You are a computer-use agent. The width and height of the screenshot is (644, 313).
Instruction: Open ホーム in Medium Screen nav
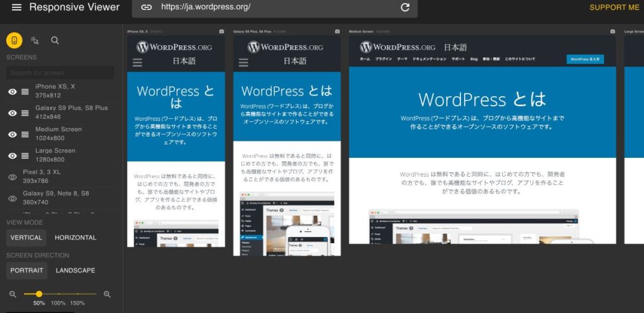pyautogui.click(x=365, y=59)
